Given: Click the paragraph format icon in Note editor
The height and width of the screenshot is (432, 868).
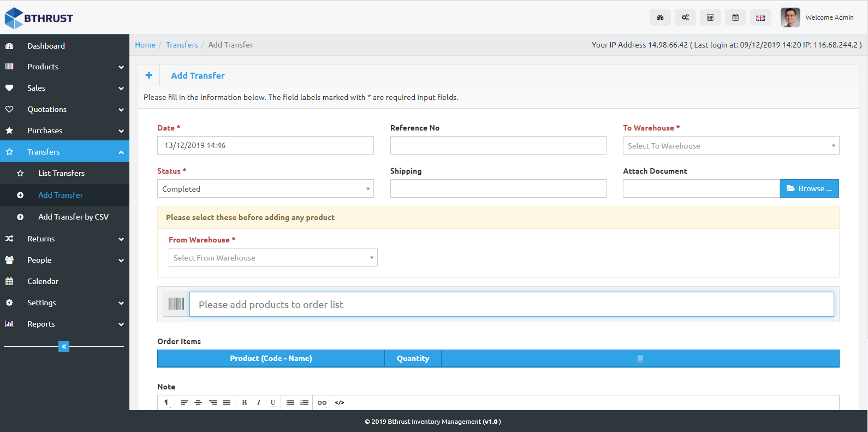Looking at the screenshot, I should pyautogui.click(x=167, y=403).
